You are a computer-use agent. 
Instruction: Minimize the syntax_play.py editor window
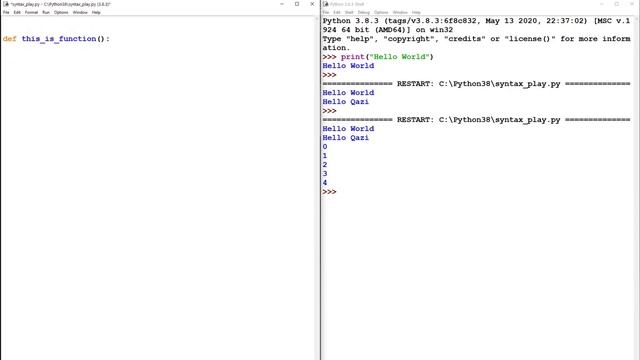[x=282, y=4]
